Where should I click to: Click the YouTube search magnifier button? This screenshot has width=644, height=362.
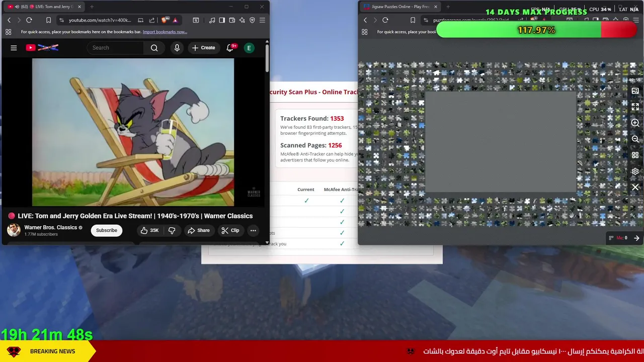tap(154, 48)
